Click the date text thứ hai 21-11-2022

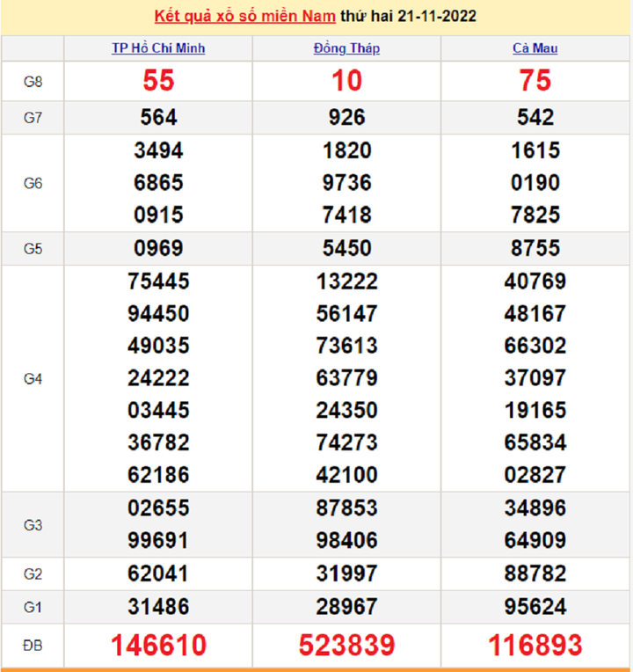click(x=409, y=17)
